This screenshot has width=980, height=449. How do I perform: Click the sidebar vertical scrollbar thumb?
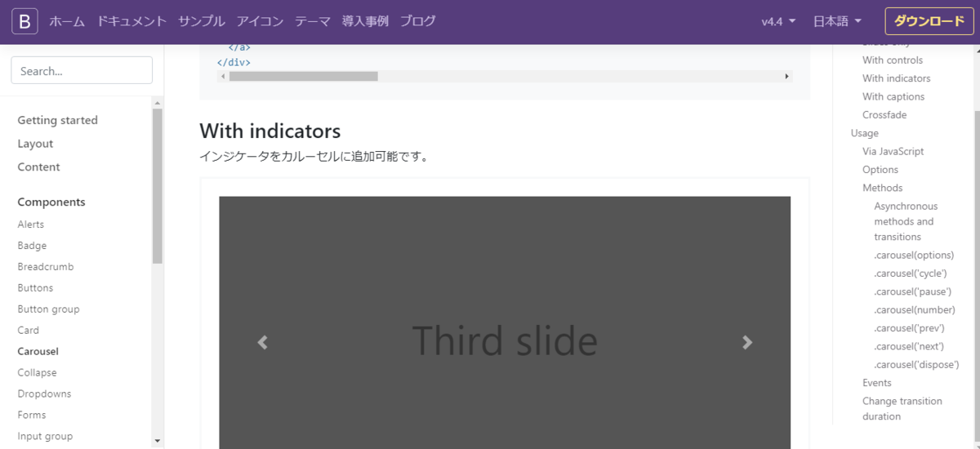coord(158,186)
